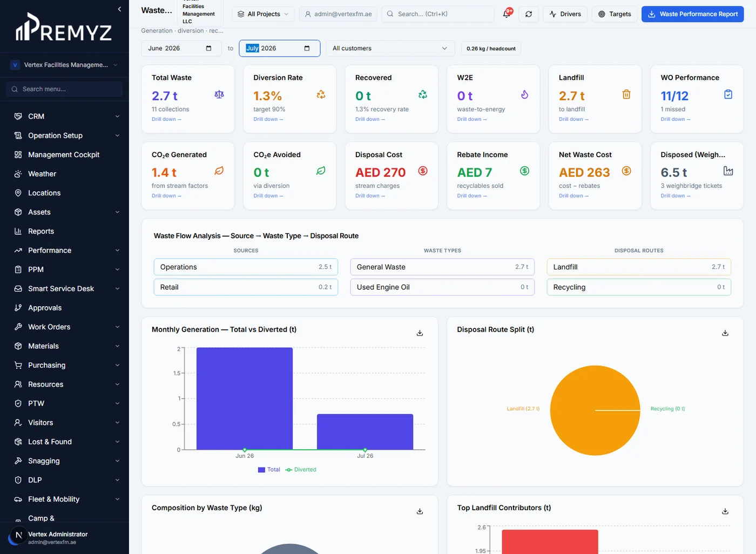Open the All Projects dropdown
Image resolution: width=756 pixels, height=554 pixels.
point(263,14)
